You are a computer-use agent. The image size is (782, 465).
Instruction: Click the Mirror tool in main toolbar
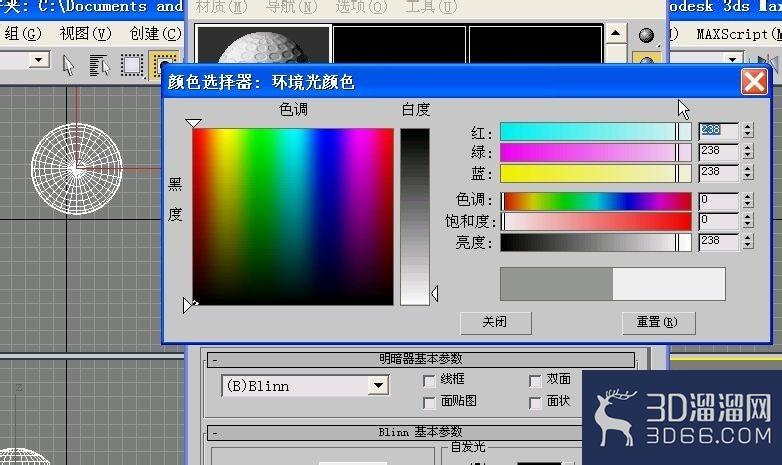tap(768, 62)
